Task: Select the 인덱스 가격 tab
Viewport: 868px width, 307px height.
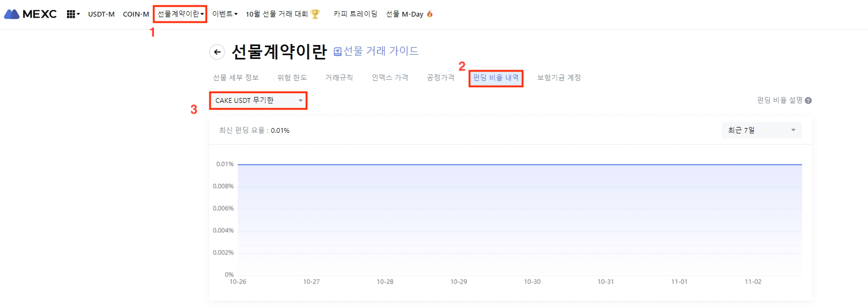Action: click(390, 78)
